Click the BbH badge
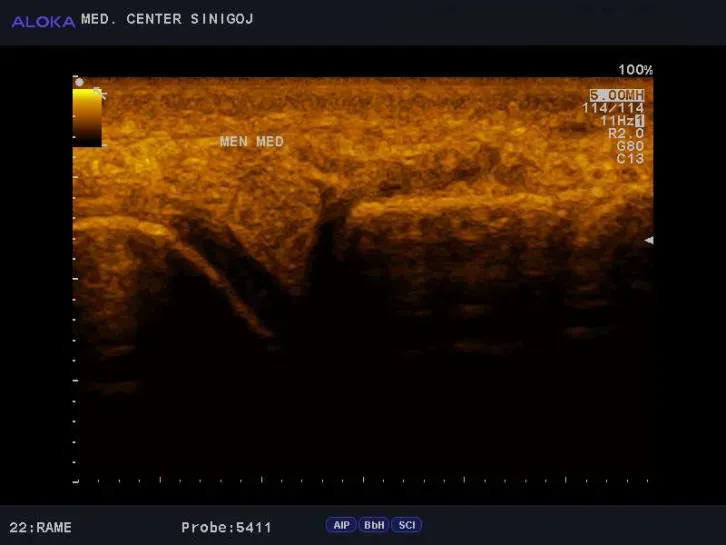726x545 pixels. coord(374,525)
